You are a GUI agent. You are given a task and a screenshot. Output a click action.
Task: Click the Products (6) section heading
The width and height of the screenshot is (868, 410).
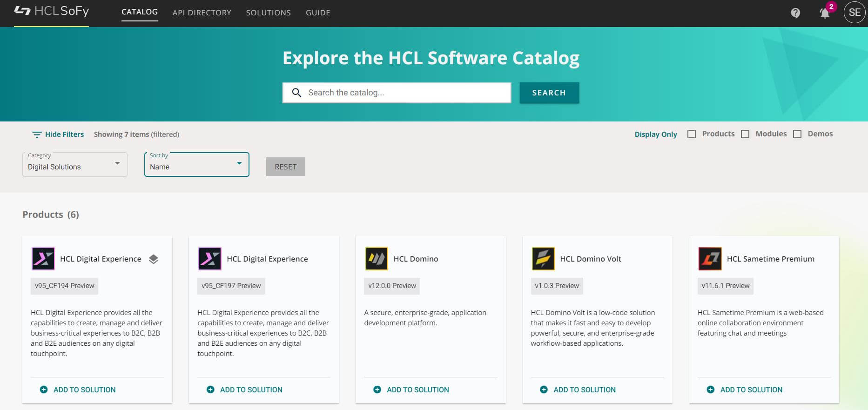pos(51,215)
